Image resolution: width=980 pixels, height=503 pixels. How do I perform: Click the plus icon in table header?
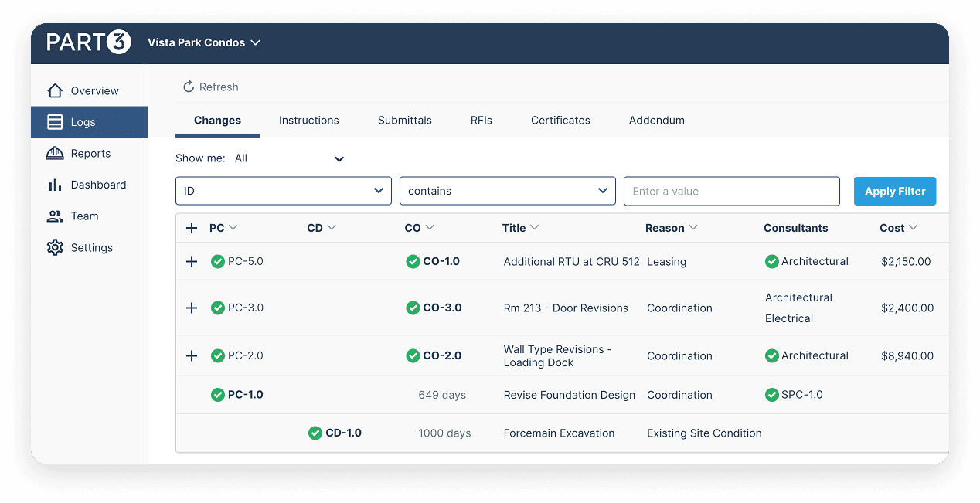(192, 228)
